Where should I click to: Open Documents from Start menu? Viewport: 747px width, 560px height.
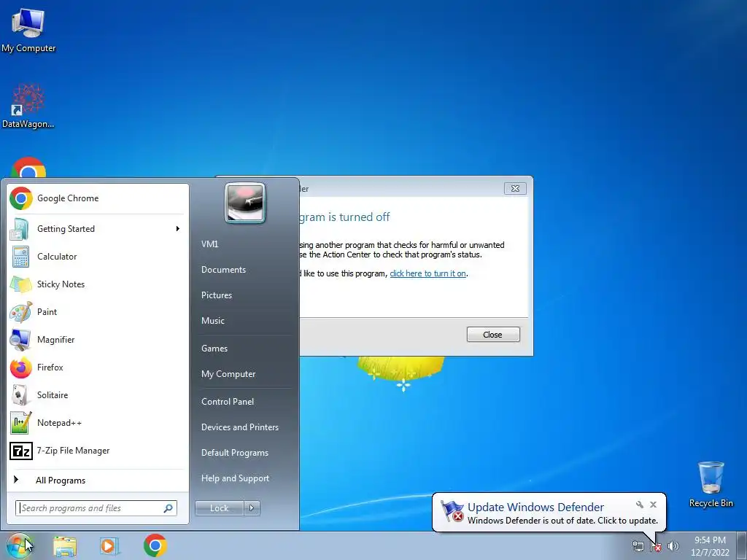[223, 270]
